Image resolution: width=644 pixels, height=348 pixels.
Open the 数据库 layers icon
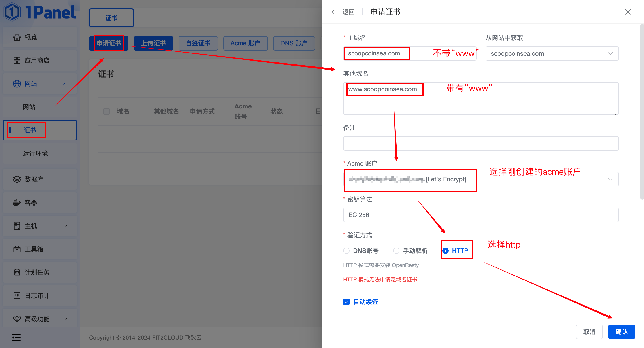[x=17, y=179]
